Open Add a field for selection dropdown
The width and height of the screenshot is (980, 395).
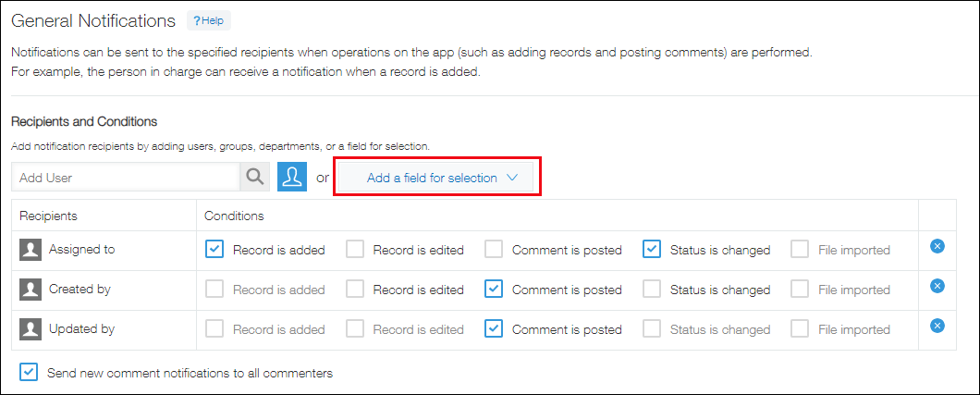coord(438,178)
